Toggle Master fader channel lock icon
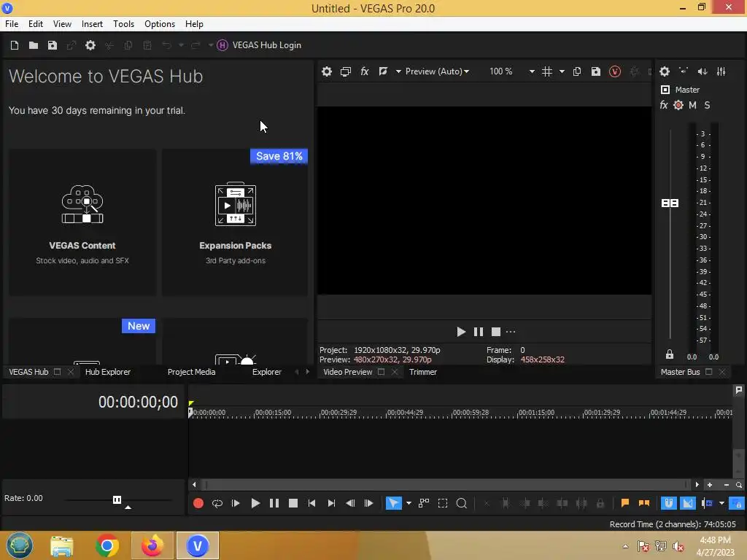This screenshot has width=747, height=560. click(x=670, y=355)
